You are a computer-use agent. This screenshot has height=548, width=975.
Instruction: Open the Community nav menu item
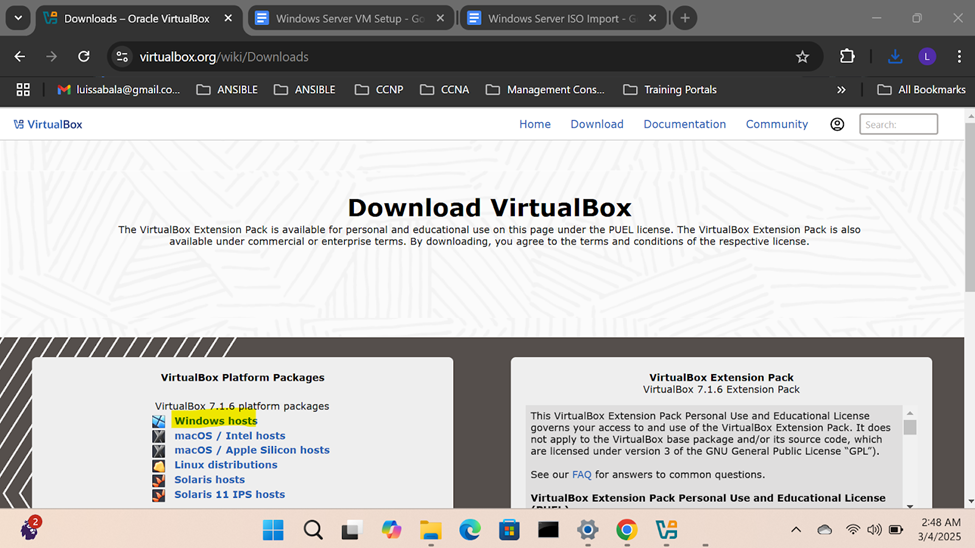[777, 124]
